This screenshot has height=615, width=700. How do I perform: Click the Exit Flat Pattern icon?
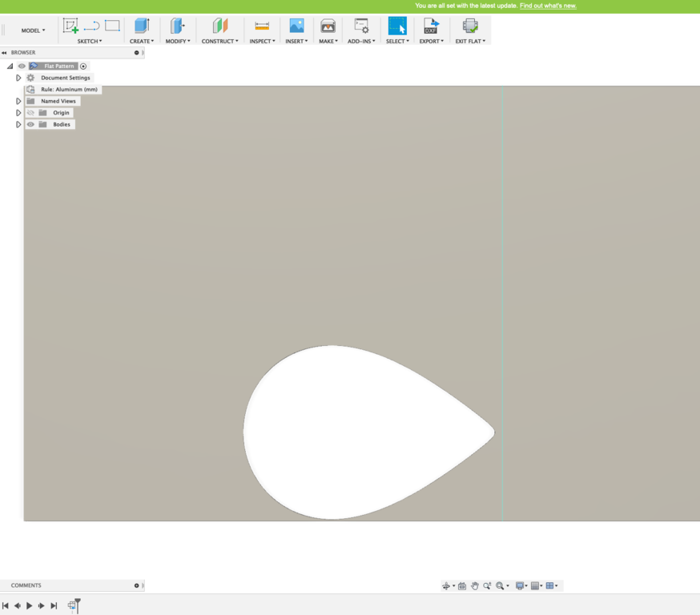[x=469, y=26]
